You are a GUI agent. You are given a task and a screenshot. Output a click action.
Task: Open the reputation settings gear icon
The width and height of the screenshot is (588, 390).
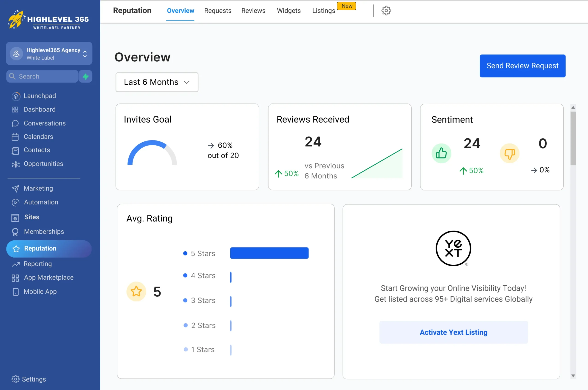point(386,11)
